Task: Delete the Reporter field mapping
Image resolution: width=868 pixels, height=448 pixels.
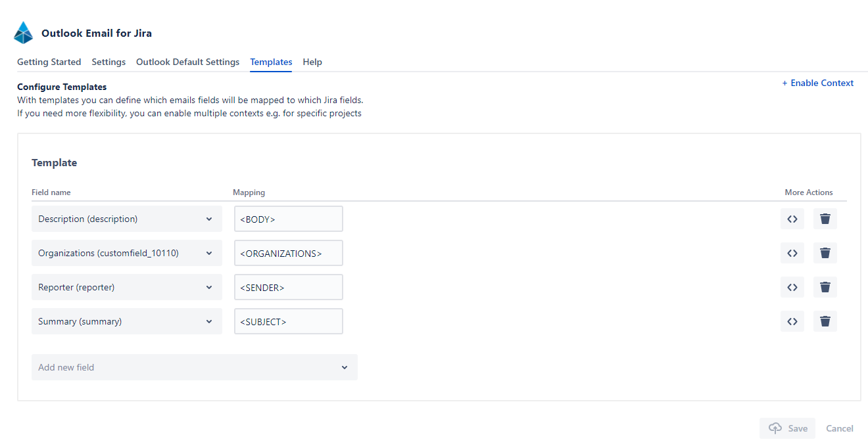Action: pos(825,287)
